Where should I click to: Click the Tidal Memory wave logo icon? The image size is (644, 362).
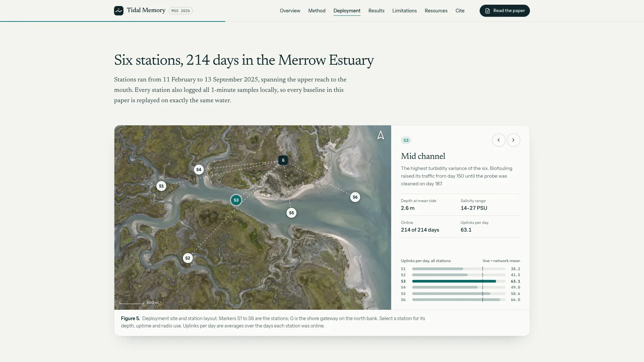119,11
